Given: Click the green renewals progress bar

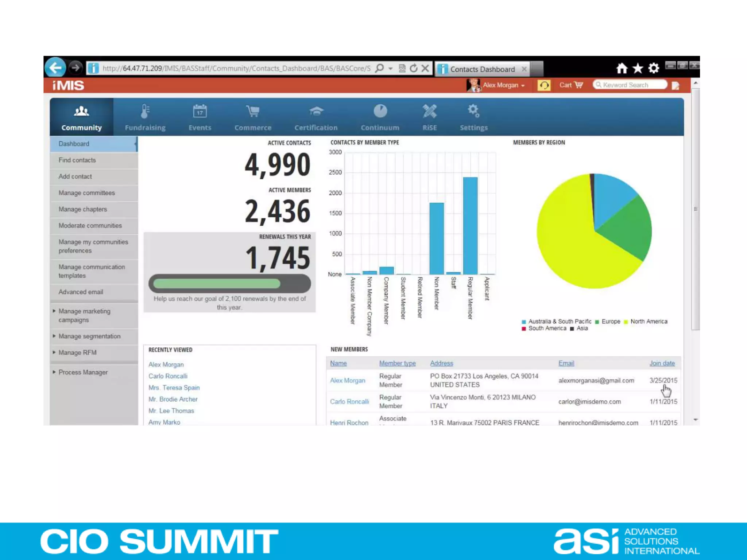Looking at the screenshot, I should (217, 284).
